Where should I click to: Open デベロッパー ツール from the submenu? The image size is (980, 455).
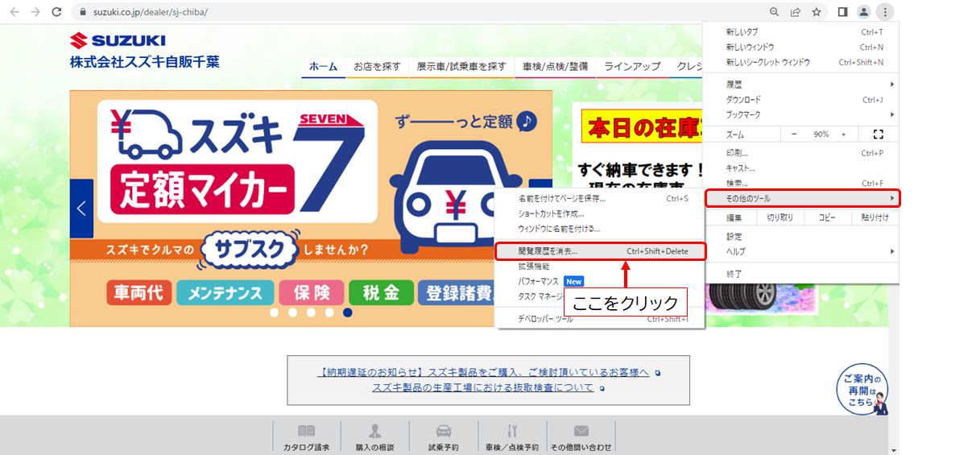(600, 319)
